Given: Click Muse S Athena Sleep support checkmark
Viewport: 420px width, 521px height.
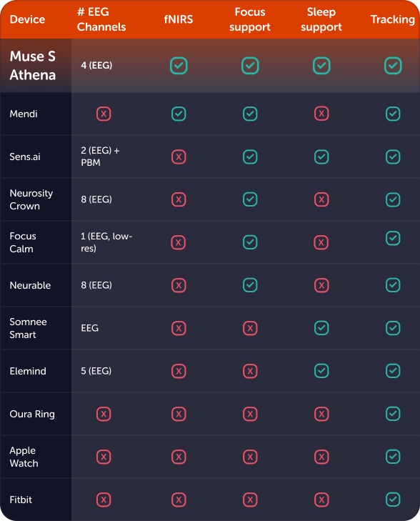Looking at the screenshot, I should pos(321,66).
